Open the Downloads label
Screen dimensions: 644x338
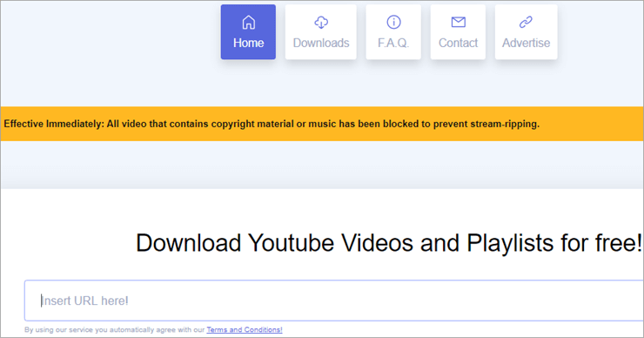(x=321, y=43)
